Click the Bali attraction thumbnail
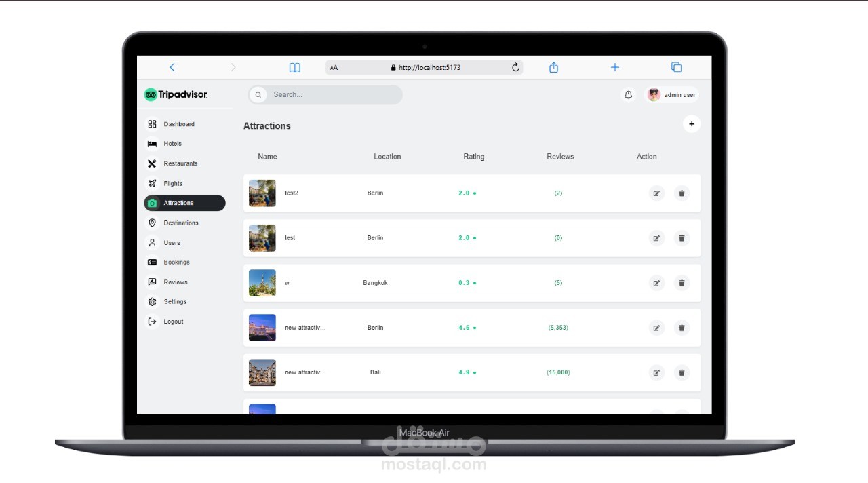Image resolution: width=868 pixels, height=483 pixels. click(x=262, y=372)
